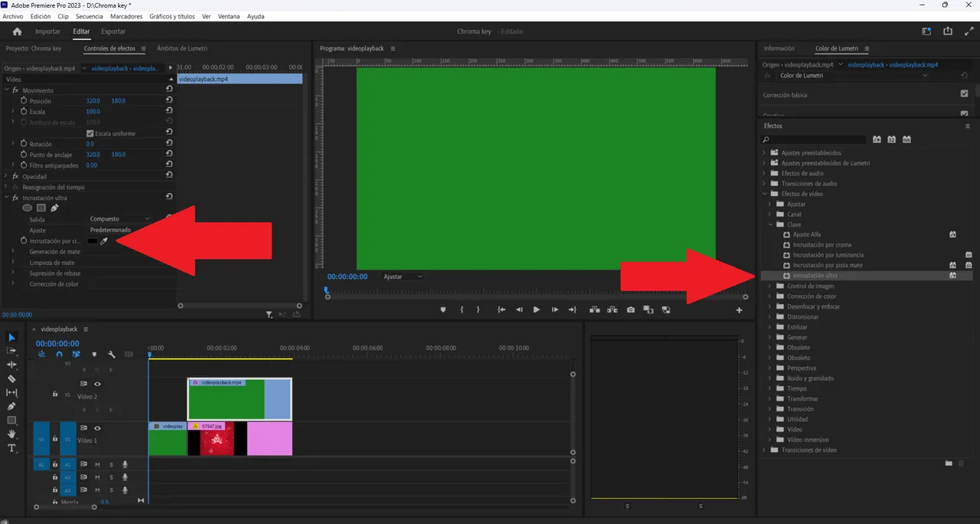Select the Track Select Forward tool

coord(11,351)
